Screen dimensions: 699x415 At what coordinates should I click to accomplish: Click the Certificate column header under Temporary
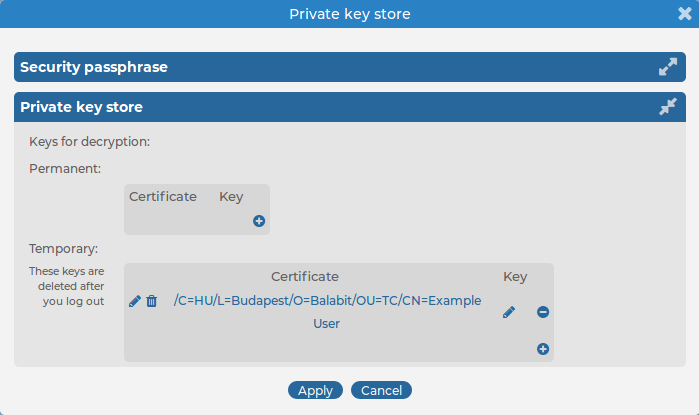coord(305,276)
